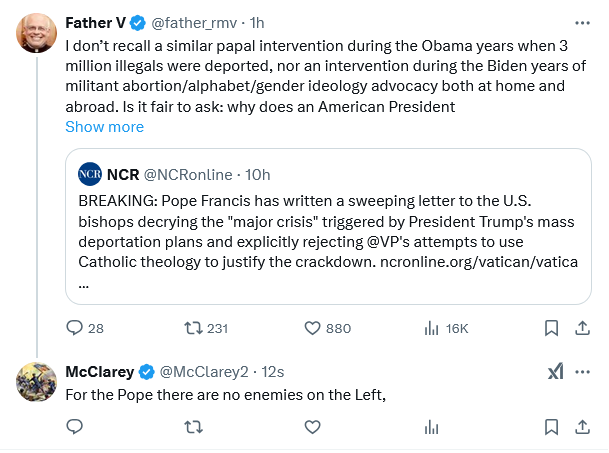The image size is (609, 453).
Task: Click the Grok icon on McClarey's reply
Action: coord(555,372)
